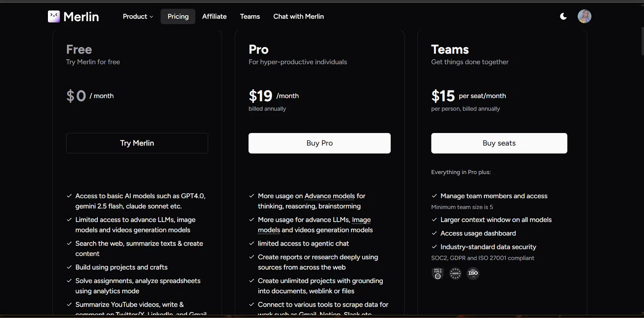The image size is (644, 318).
Task: Toggle dark mode moon icon
Action: [563, 16]
